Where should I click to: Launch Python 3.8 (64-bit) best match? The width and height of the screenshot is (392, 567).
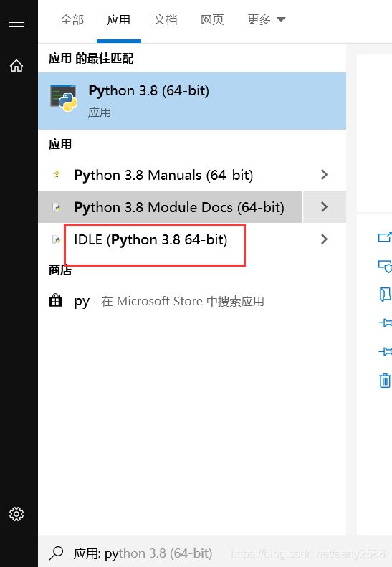(x=192, y=101)
